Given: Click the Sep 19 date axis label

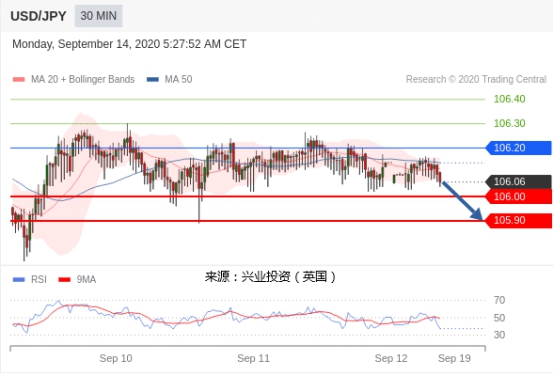Looking at the screenshot, I should point(454,358).
